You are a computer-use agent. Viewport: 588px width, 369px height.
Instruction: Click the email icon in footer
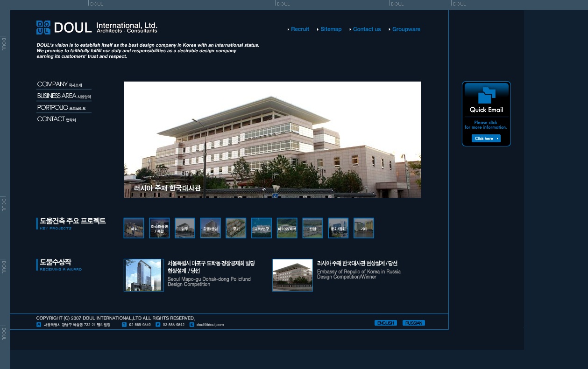pyautogui.click(x=192, y=325)
